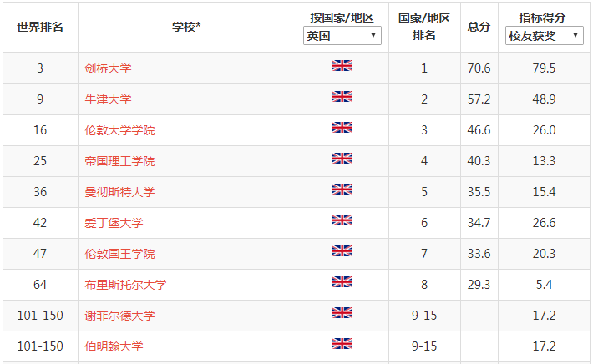Click the UK flag in 曼彻斯特大学 row
The image size is (593, 364).
[342, 189]
